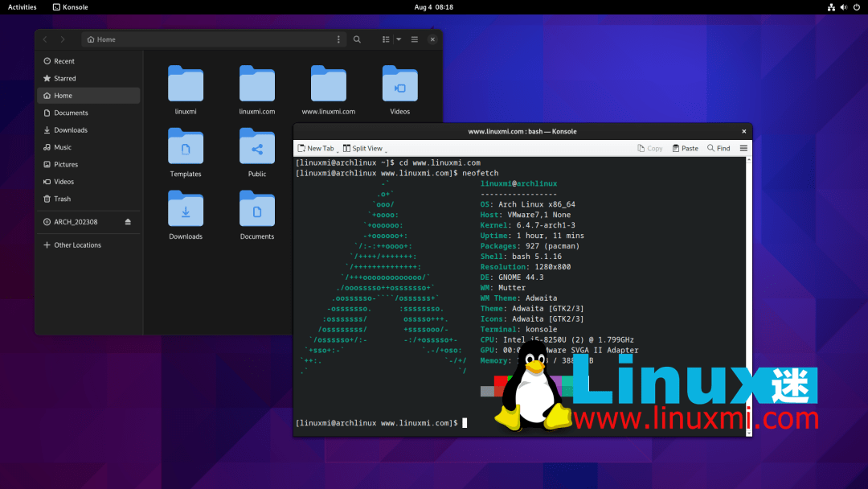868x489 pixels.
Task: Eject the ARCH_202308 drive
Action: click(x=128, y=221)
